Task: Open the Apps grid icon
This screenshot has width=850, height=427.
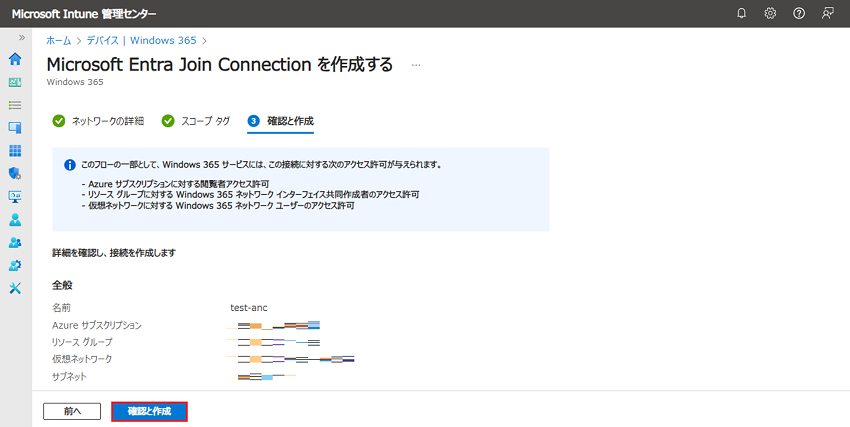Action: point(15,151)
